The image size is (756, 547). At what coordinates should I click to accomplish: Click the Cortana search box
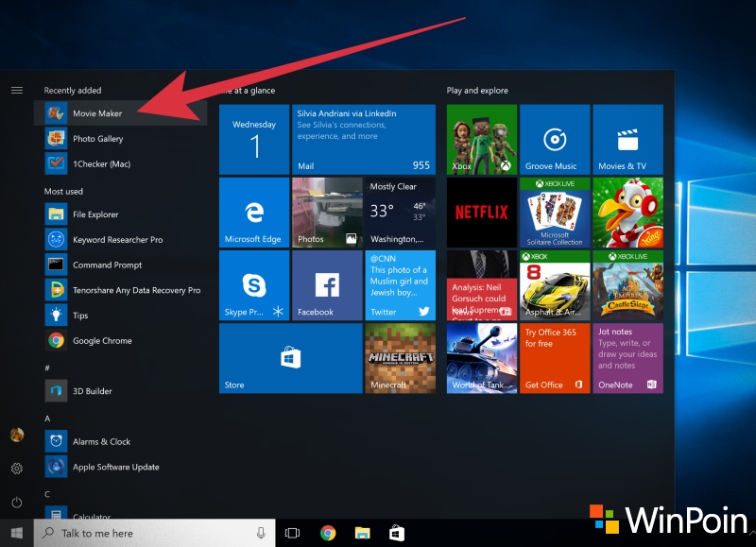(x=154, y=533)
